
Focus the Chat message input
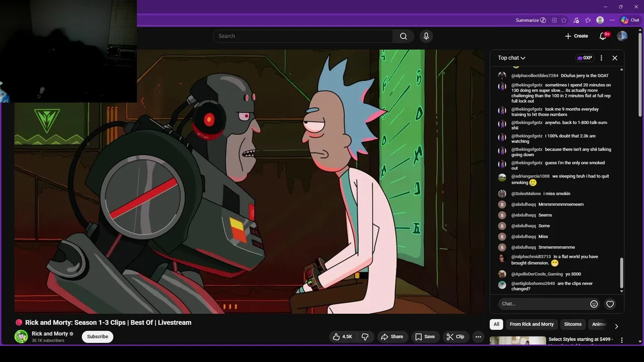click(x=543, y=304)
